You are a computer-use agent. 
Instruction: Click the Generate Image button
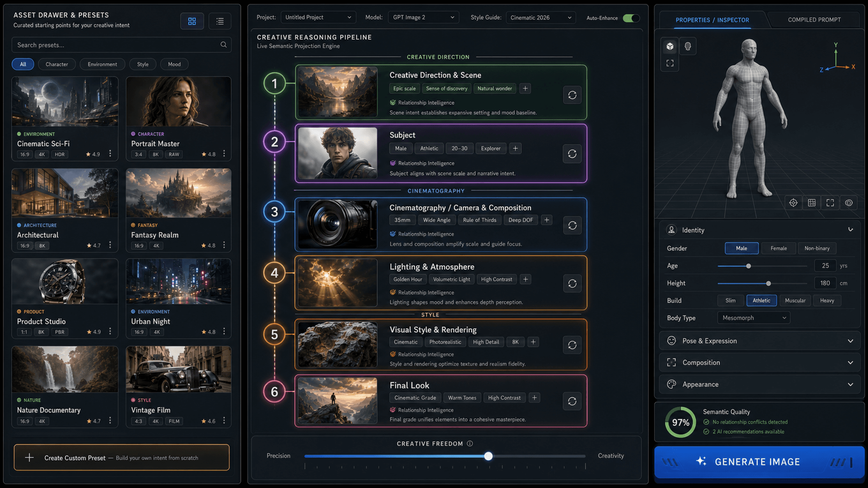click(x=759, y=462)
